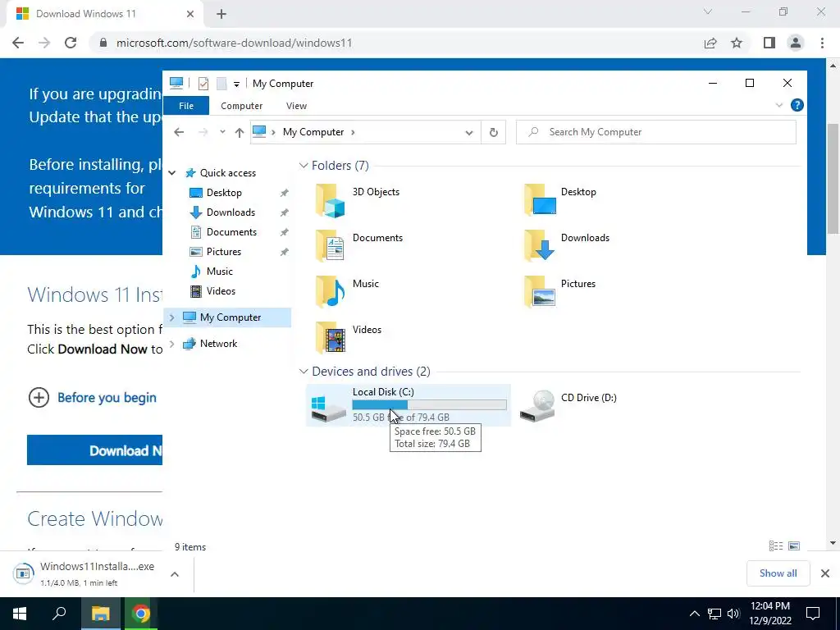The width and height of the screenshot is (840, 630).
Task: Open a new Chrome tab
Action: point(221,14)
